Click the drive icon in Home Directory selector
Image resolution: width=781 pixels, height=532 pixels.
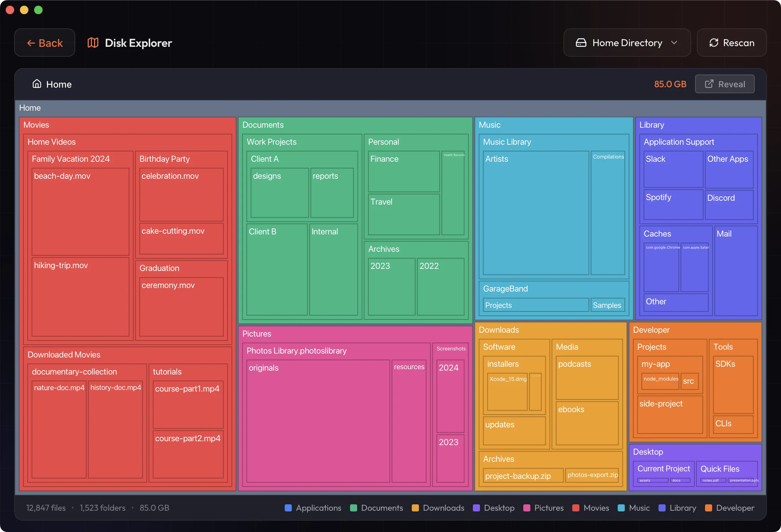point(581,43)
